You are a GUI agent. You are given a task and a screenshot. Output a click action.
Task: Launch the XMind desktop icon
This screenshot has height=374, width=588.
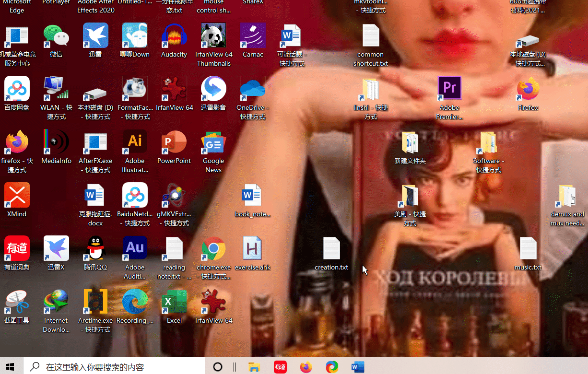[17, 195]
